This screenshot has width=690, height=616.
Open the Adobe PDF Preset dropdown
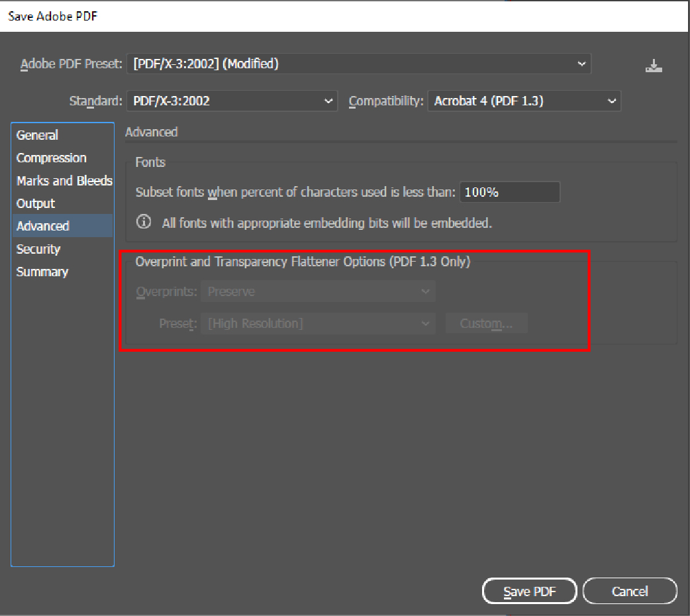point(358,64)
